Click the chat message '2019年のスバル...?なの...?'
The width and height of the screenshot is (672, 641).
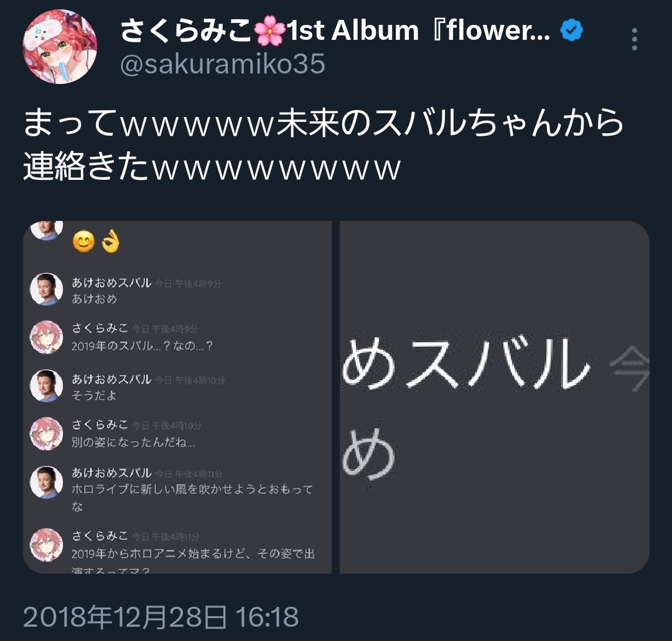(142, 345)
